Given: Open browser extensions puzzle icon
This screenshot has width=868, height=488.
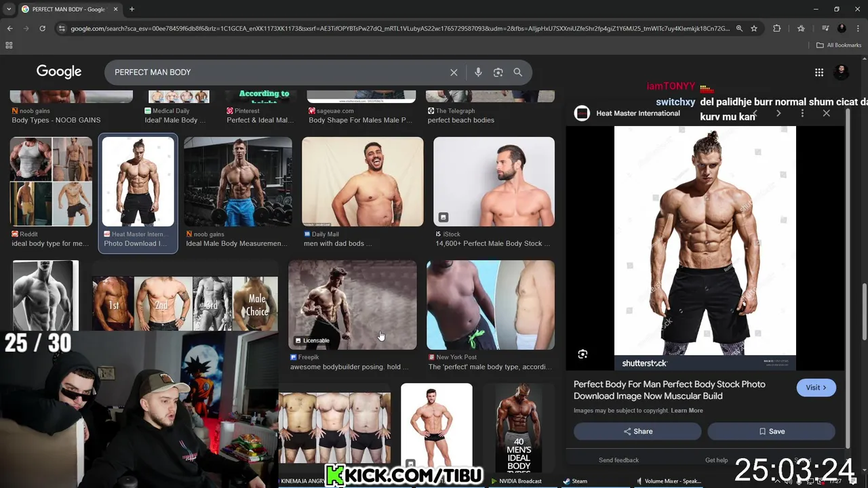Looking at the screenshot, I should (x=777, y=28).
